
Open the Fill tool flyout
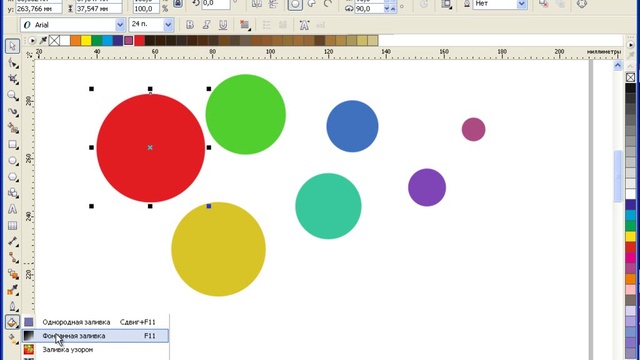12,322
